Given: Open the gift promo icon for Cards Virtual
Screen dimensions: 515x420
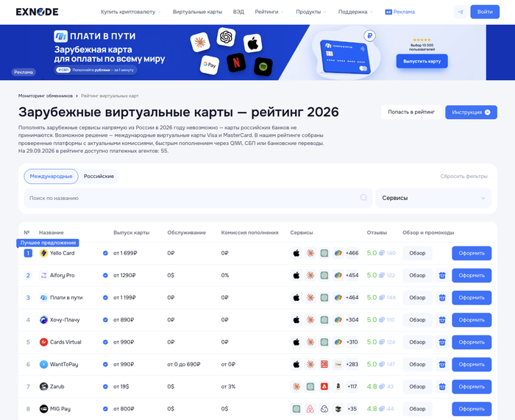Looking at the screenshot, I should [x=442, y=342].
